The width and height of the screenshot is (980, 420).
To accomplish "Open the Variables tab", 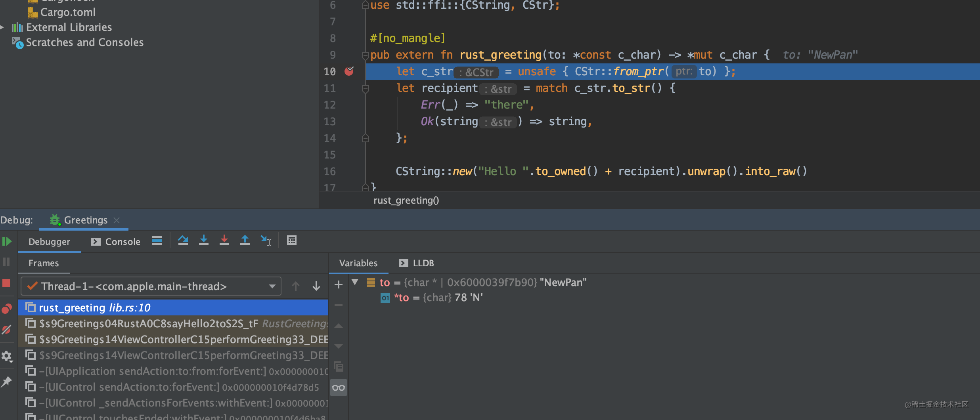I will coord(358,263).
